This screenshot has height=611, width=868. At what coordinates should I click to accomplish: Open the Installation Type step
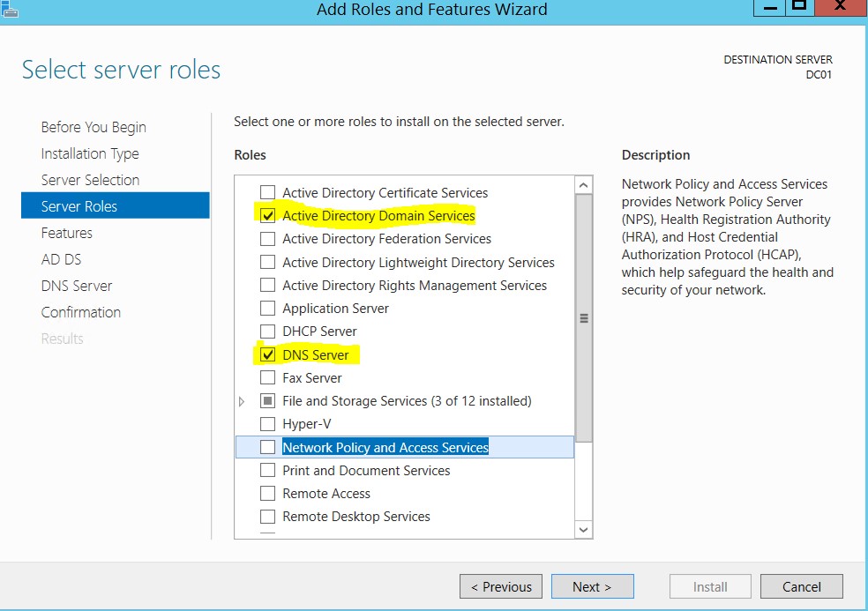coord(90,153)
